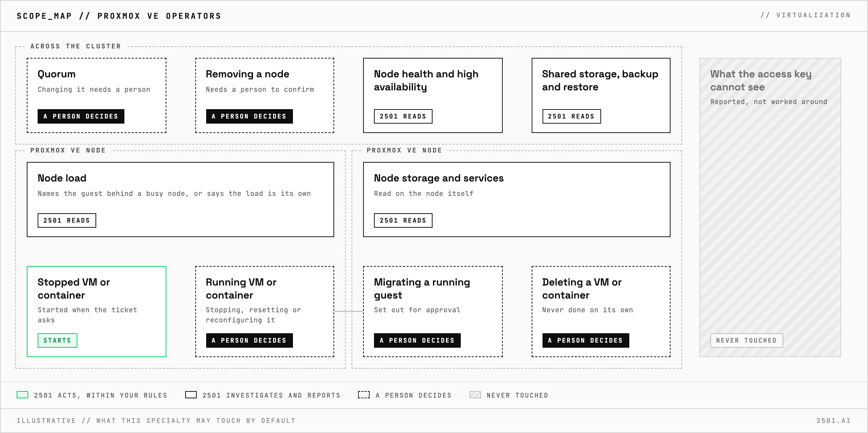The width and height of the screenshot is (868, 433).
Task: Select the Node storage and services title
Action: coord(439,178)
